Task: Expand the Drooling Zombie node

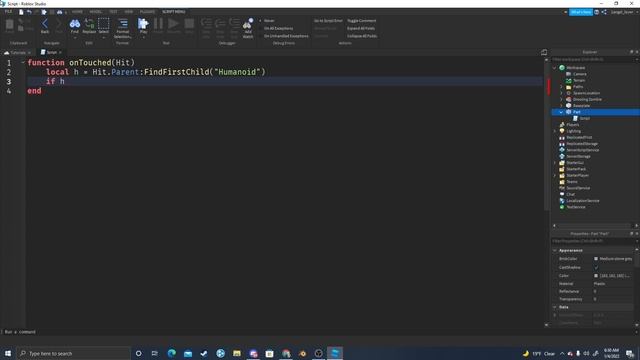Action: (561, 99)
